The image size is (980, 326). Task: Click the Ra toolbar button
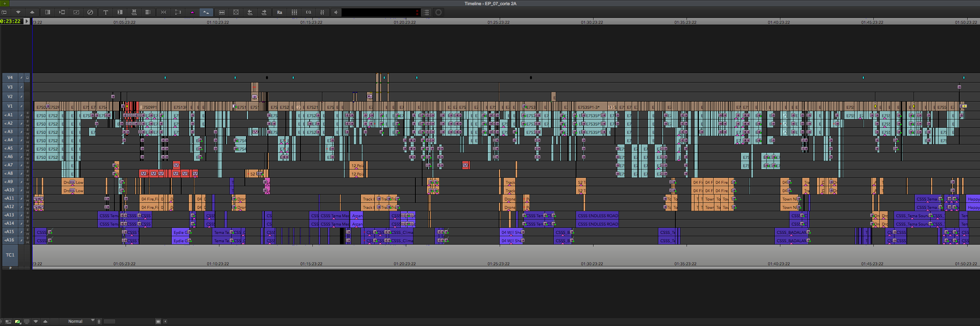point(279,12)
